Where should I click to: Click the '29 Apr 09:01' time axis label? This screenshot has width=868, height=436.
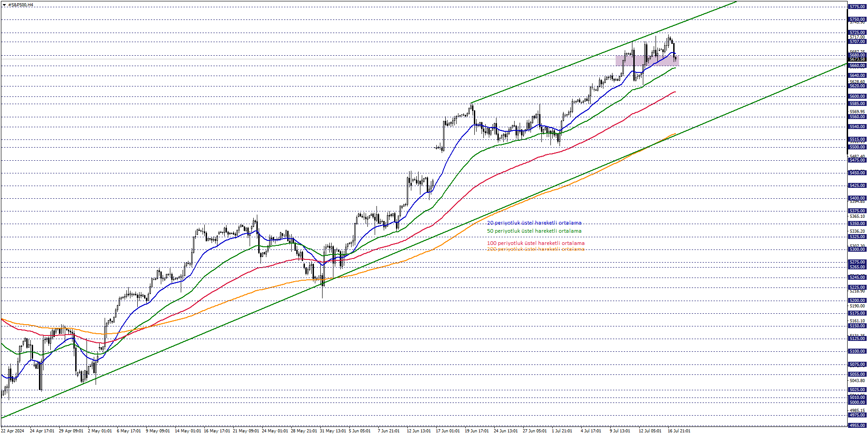pos(71,431)
